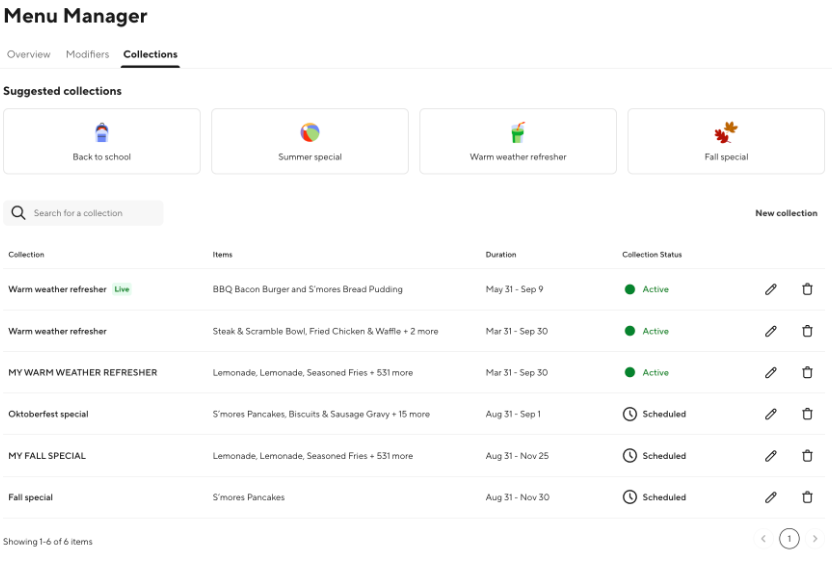The image size is (832, 562).
Task: Click the Collection column header
Action: 27,255
